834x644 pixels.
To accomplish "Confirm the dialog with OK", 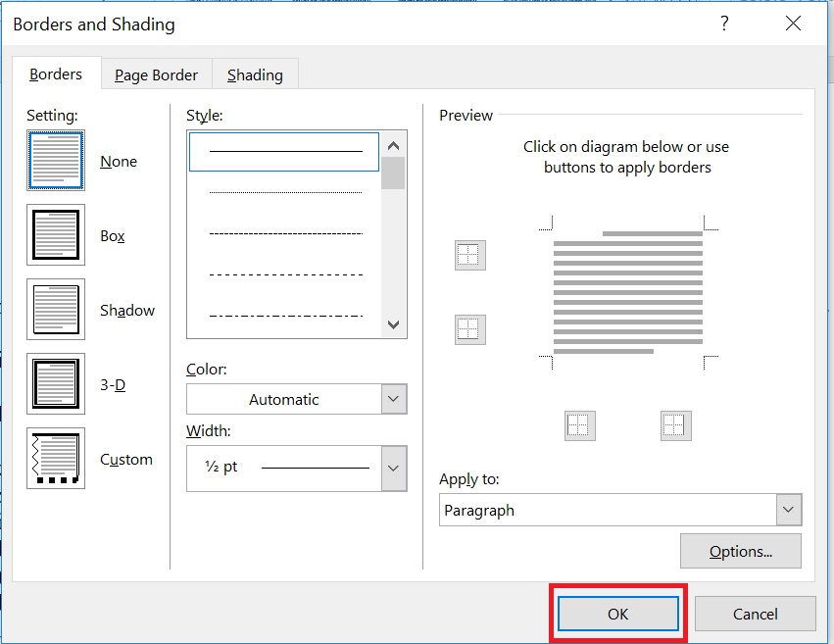I will pos(618,614).
